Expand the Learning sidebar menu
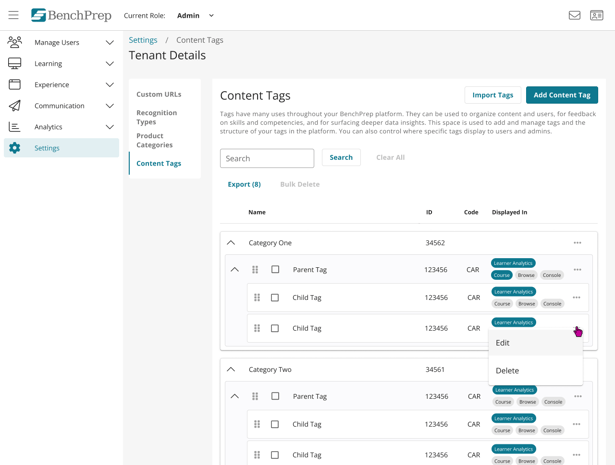This screenshot has height=465, width=615. pyautogui.click(x=109, y=64)
